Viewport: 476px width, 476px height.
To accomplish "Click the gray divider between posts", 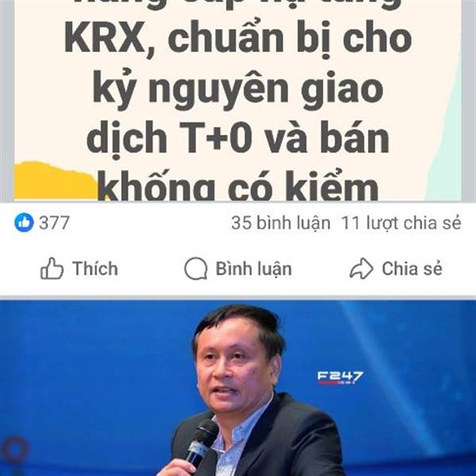I will (238, 297).
